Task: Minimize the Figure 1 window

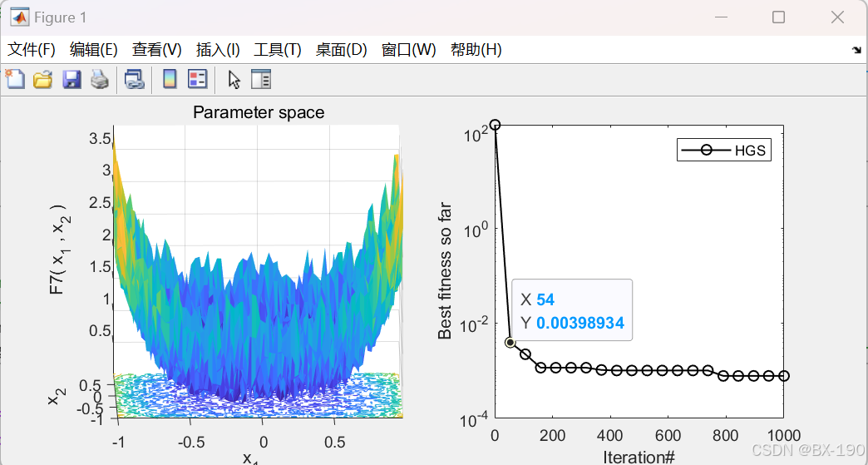Action: (721, 17)
